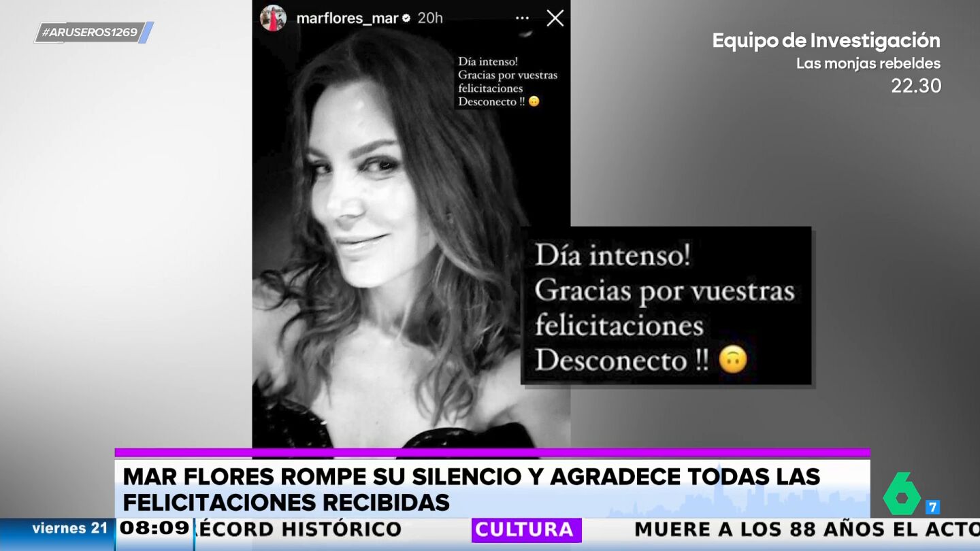Click the Equipo de Investigación promo title

click(x=826, y=41)
